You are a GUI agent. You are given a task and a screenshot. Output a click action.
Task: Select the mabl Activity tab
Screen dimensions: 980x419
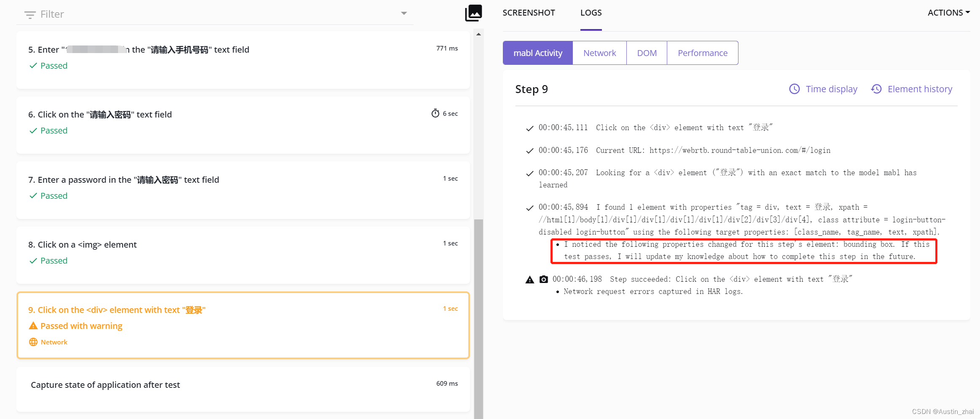click(x=538, y=53)
